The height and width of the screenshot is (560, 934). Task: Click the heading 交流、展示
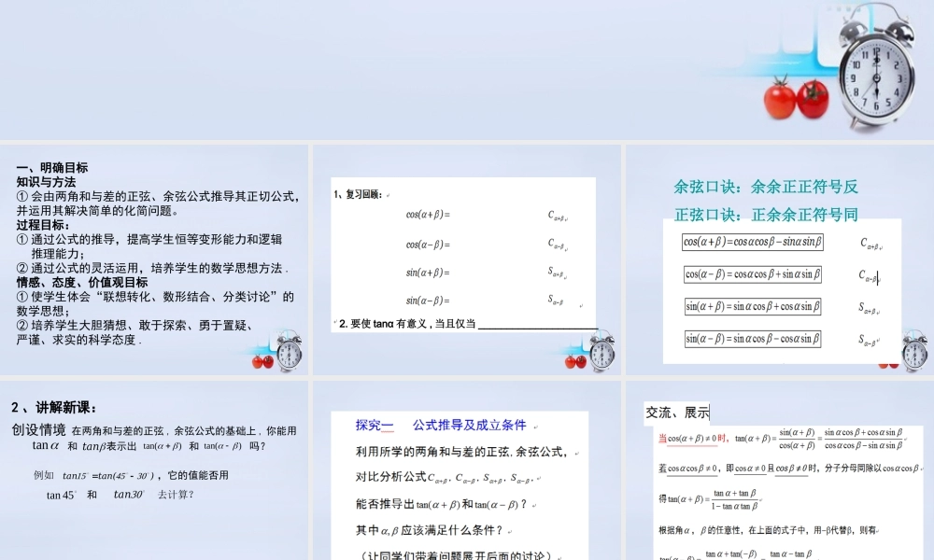tap(677, 413)
